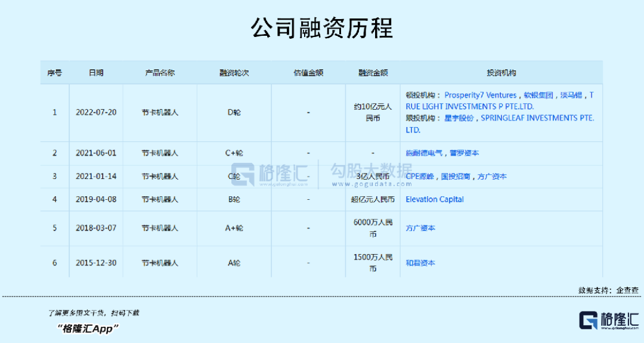
Task: Click the 投资机构 column header
Action: click(501, 73)
